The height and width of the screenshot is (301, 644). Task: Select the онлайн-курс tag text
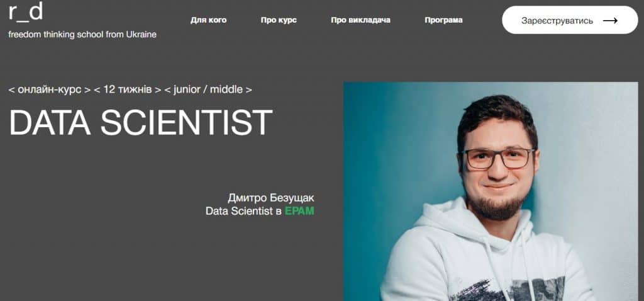(x=49, y=89)
